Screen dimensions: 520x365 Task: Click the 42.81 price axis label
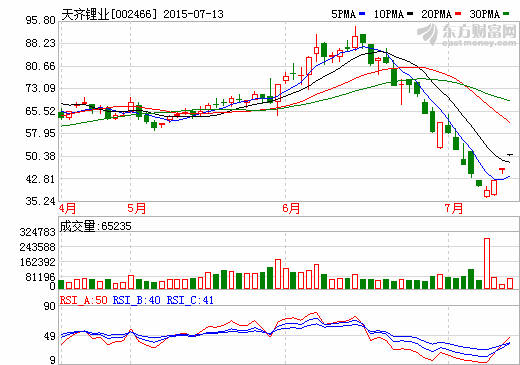point(41,179)
